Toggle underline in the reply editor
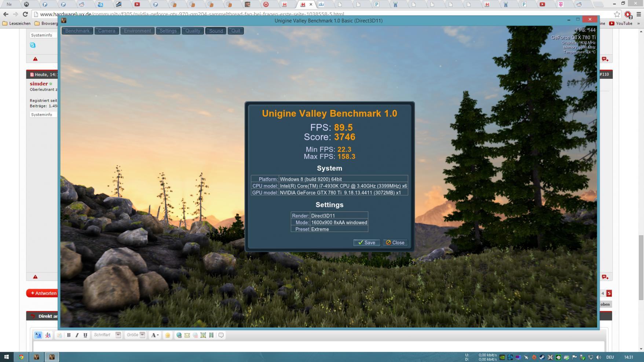The height and width of the screenshot is (362, 644). 85,335
